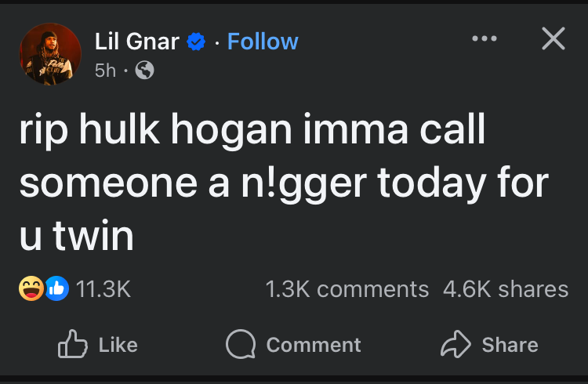Click the globe public audience icon
The height and width of the screenshot is (384, 588).
[x=144, y=71]
